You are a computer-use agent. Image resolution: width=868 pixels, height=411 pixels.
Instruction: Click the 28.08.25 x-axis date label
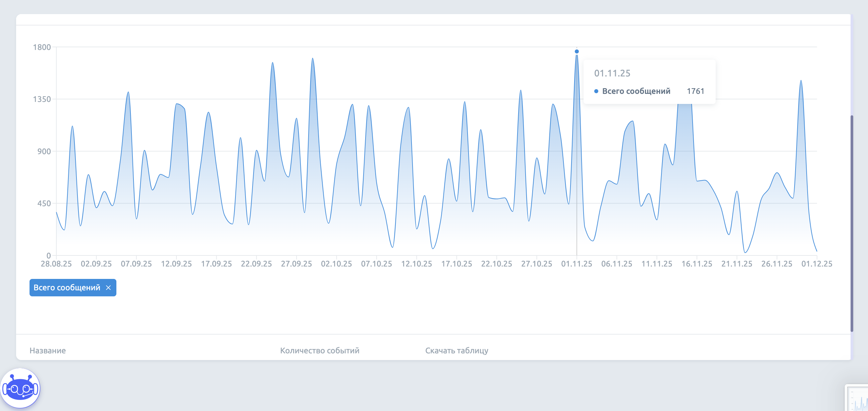[56, 264]
